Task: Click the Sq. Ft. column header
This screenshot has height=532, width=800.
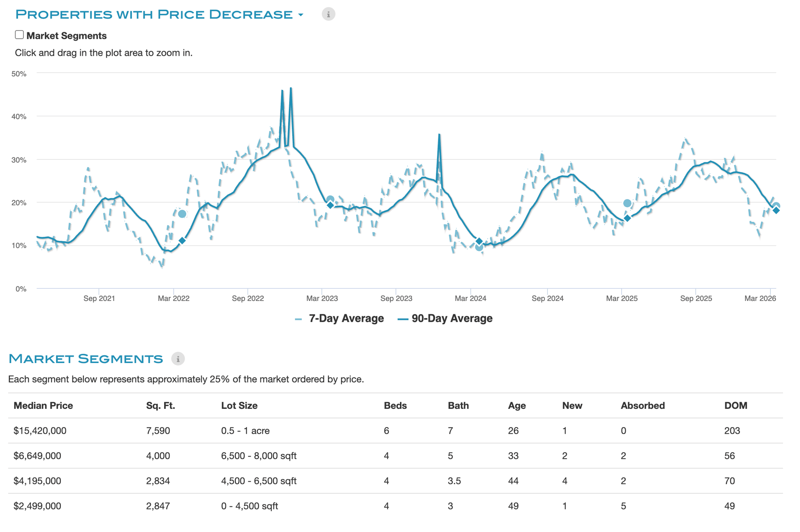Action: coord(160,406)
